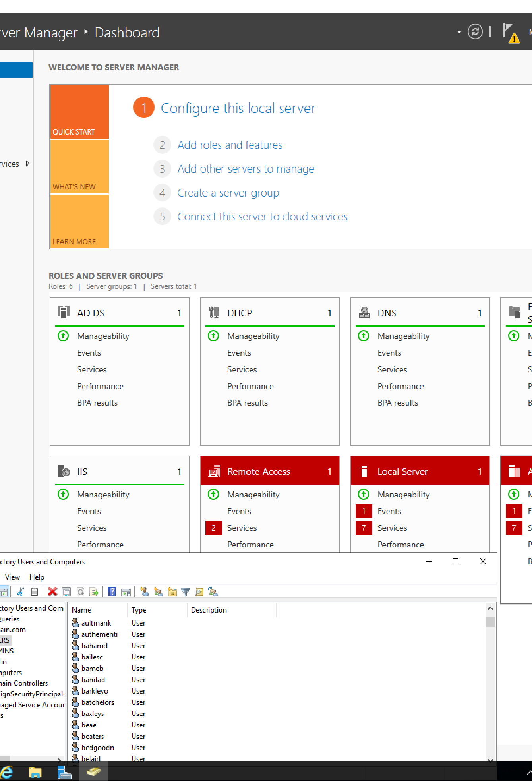Refresh the Server Manager dashboard

pos(475,32)
